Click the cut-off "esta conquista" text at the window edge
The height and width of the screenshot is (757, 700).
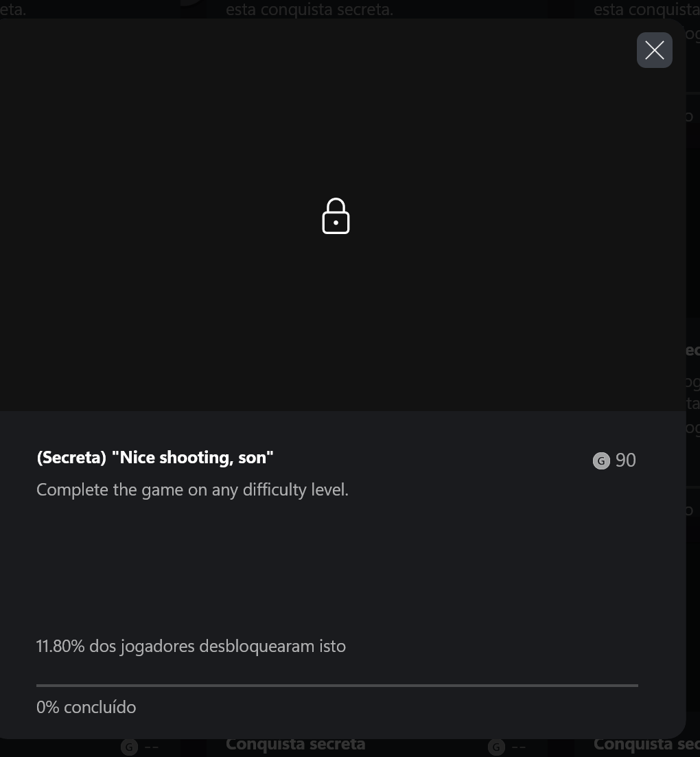tap(646, 9)
